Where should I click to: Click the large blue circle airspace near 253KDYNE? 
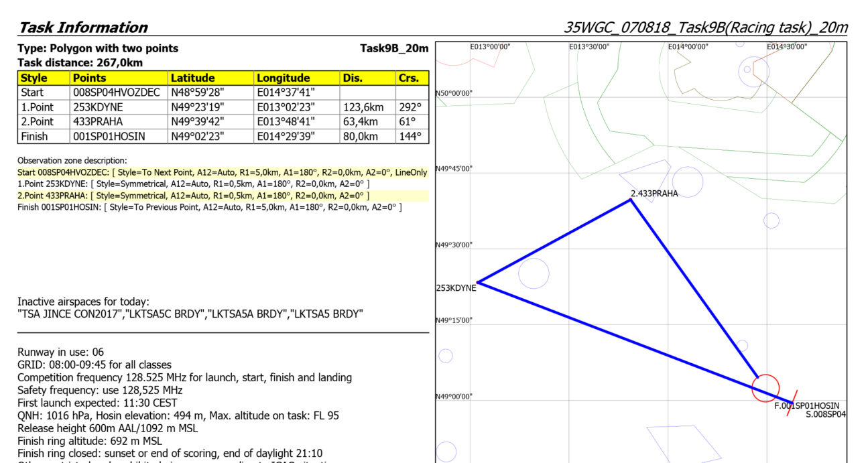tap(534, 273)
